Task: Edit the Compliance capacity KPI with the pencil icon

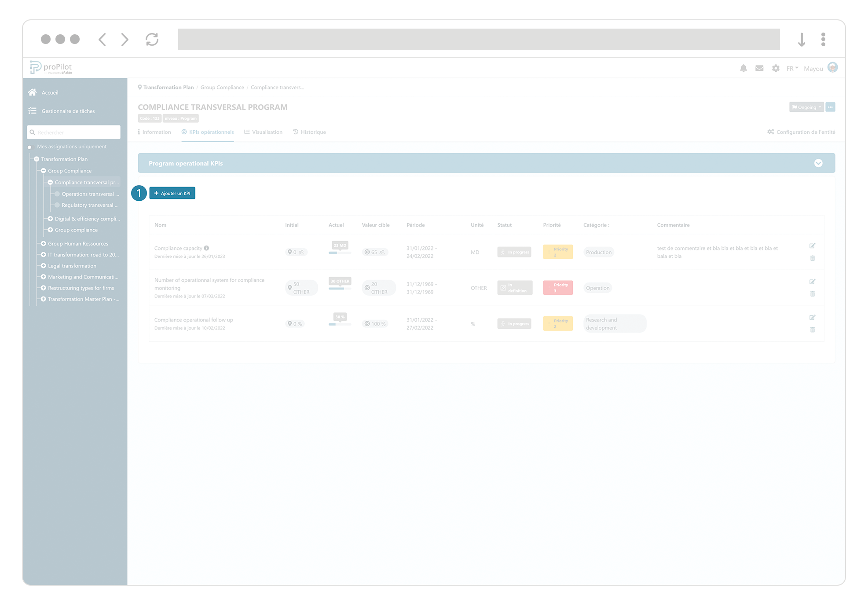Action: pos(813,246)
